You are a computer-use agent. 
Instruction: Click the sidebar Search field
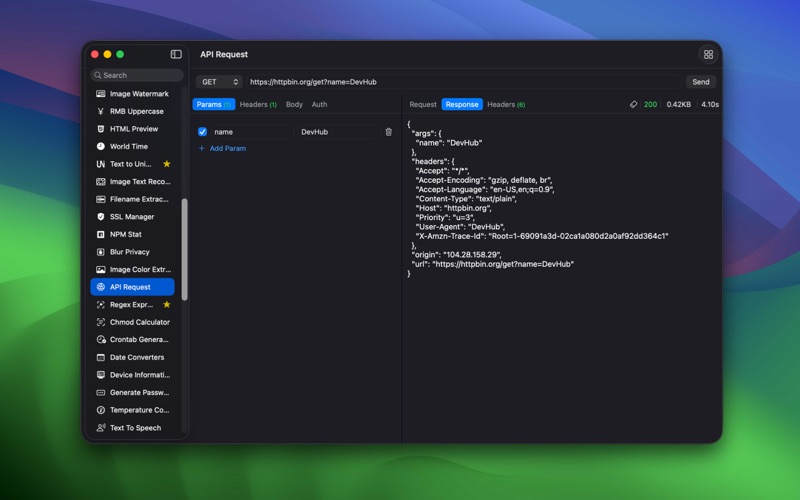coord(137,75)
